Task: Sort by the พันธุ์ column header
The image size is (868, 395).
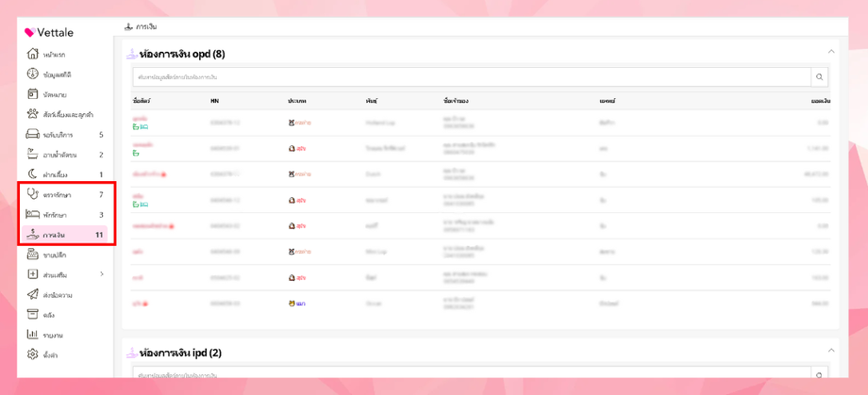Action: point(371,102)
